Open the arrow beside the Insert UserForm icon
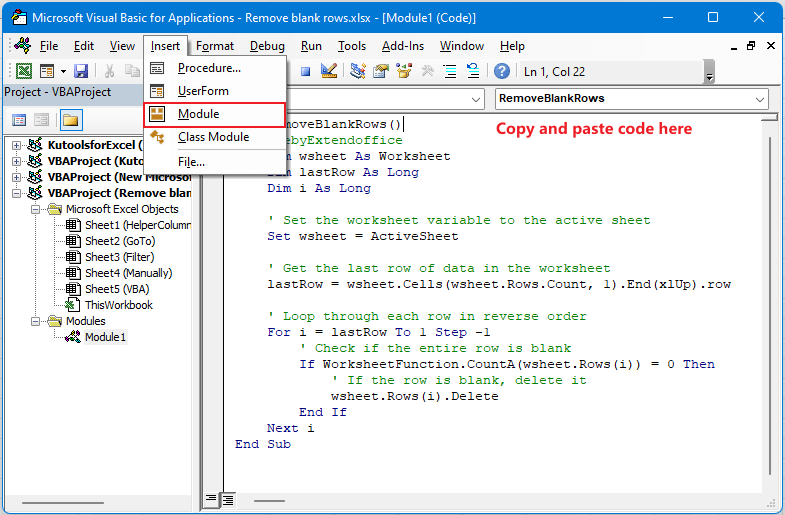This screenshot has width=785, height=515. click(63, 71)
